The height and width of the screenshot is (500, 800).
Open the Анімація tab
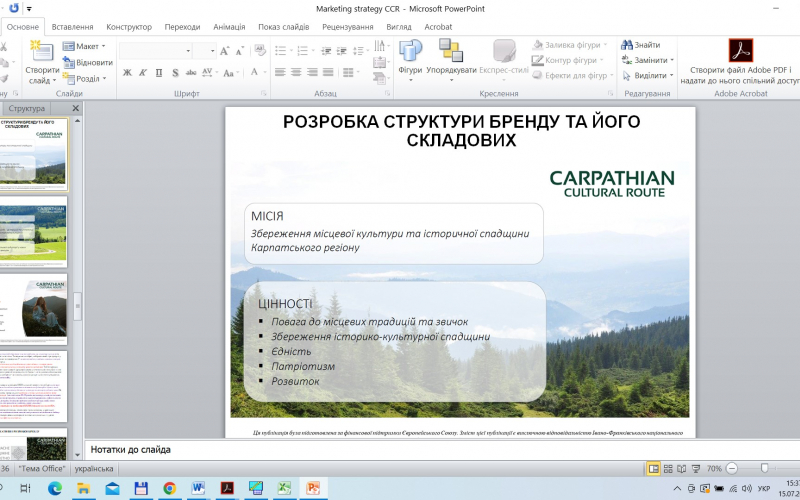[229, 27]
